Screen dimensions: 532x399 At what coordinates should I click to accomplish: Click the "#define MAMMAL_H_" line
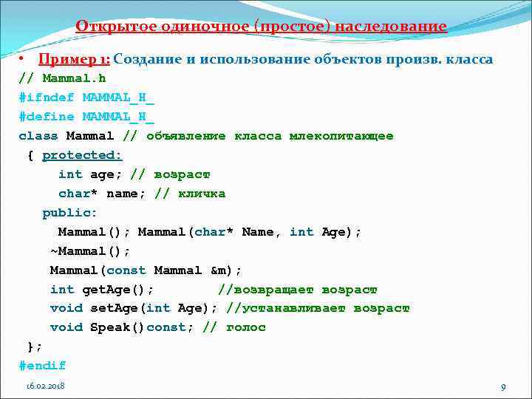[x=87, y=117]
